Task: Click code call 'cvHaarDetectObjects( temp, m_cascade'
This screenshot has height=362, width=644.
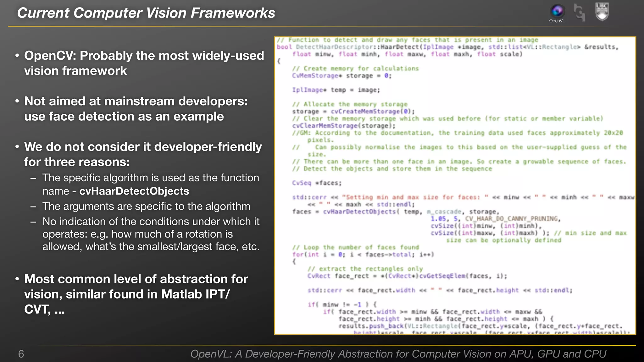Action: click(392, 211)
